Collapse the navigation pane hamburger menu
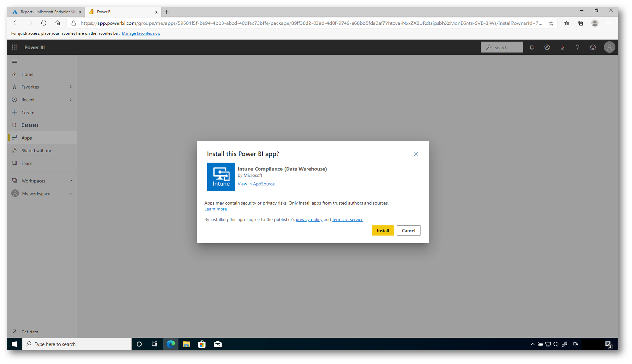Viewport: 632px width, 364px height. point(15,61)
